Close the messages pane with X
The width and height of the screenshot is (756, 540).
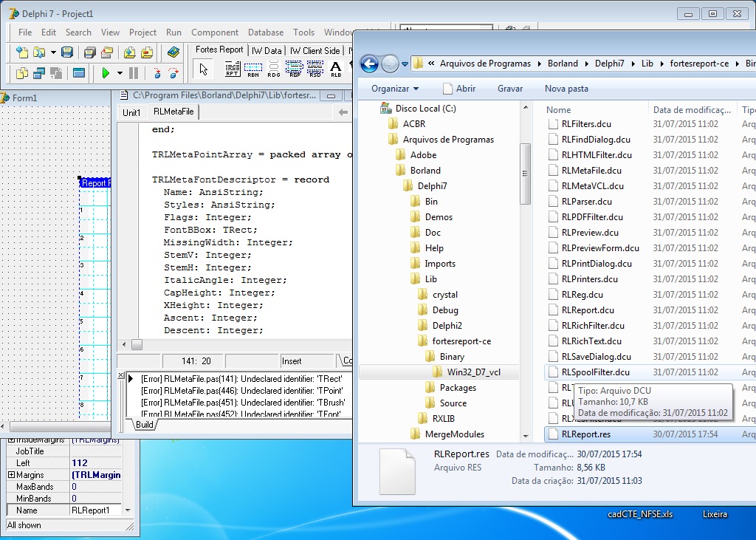point(121,375)
